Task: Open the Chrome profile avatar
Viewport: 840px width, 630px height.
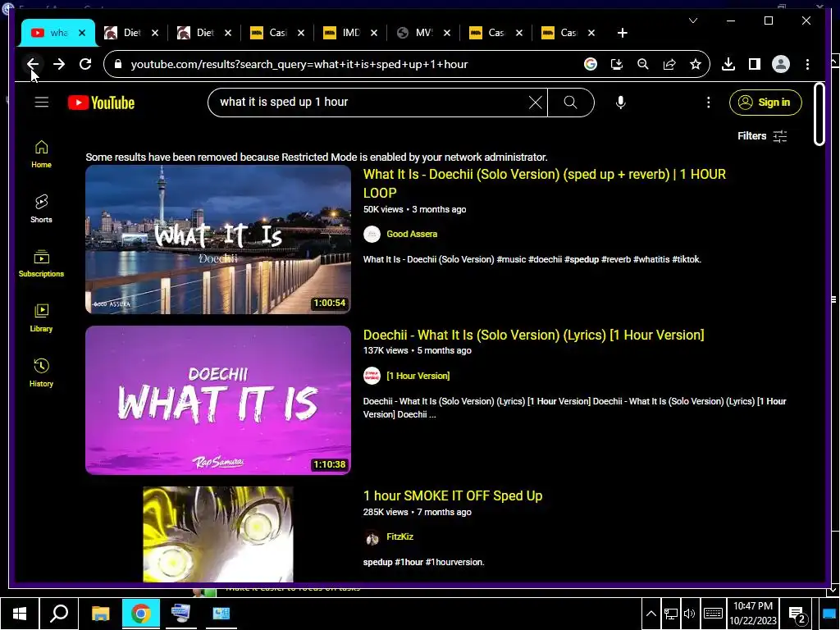Action: coord(781,64)
